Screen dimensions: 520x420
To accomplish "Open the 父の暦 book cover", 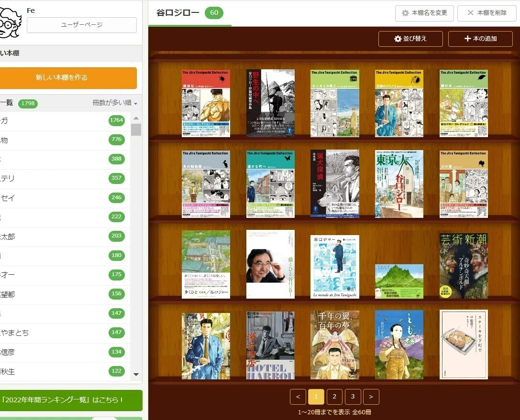I will [x=464, y=184].
